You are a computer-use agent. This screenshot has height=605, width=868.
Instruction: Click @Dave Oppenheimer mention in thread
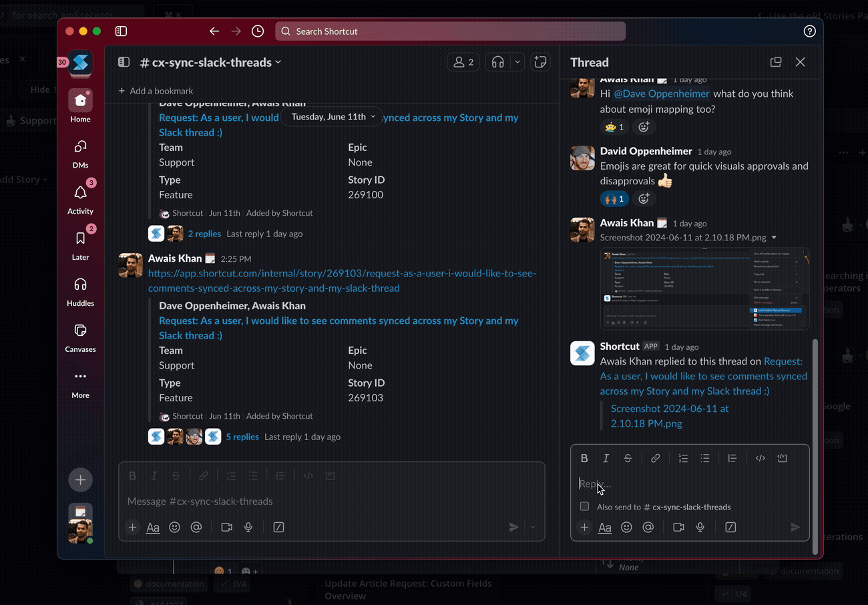[662, 93]
